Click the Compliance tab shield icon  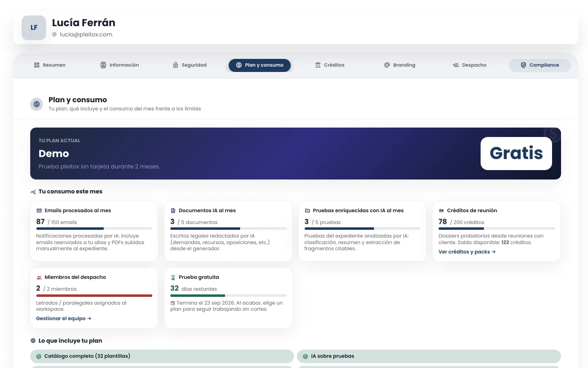click(x=523, y=65)
